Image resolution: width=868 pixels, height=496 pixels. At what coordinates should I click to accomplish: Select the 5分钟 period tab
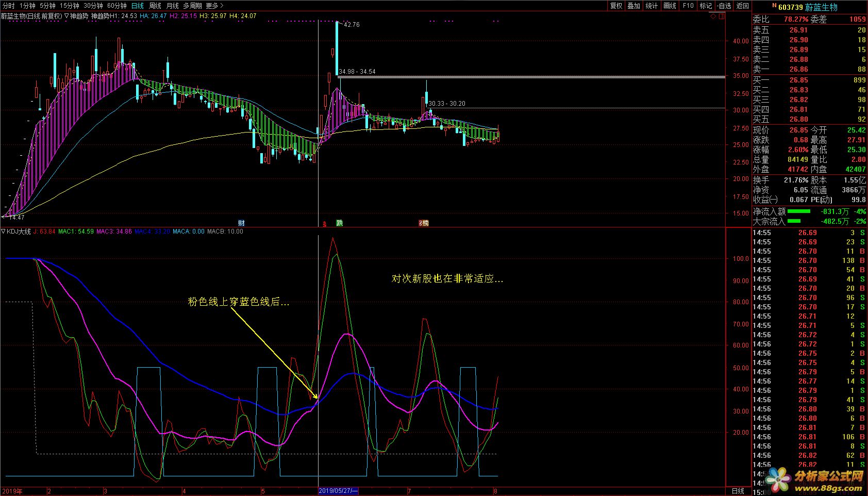point(47,6)
